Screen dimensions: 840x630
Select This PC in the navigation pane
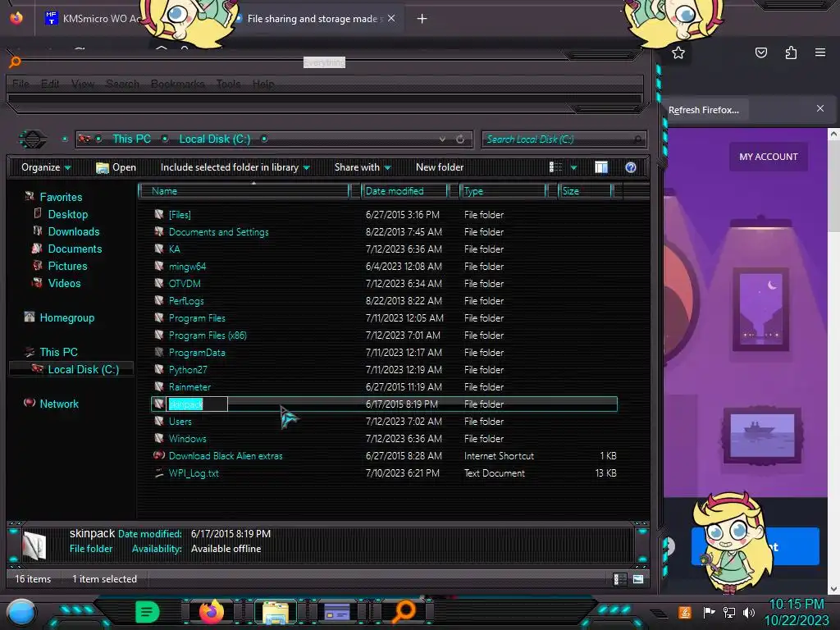click(58, 352)
